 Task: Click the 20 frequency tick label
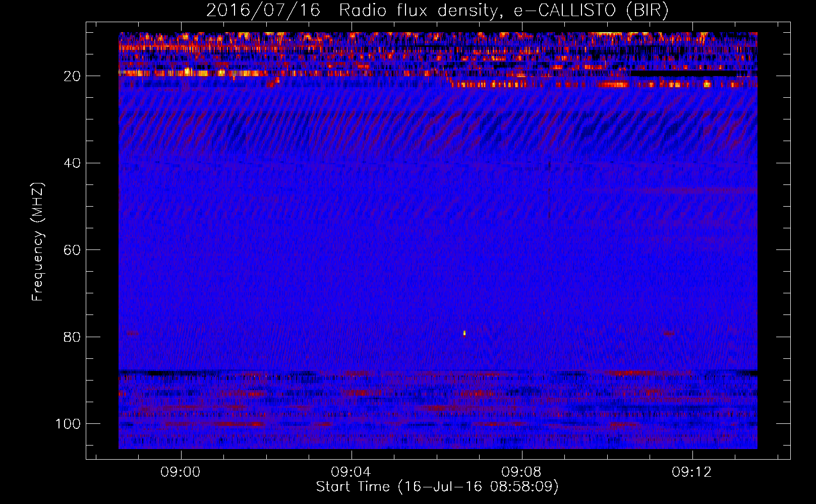coord(72,76)
